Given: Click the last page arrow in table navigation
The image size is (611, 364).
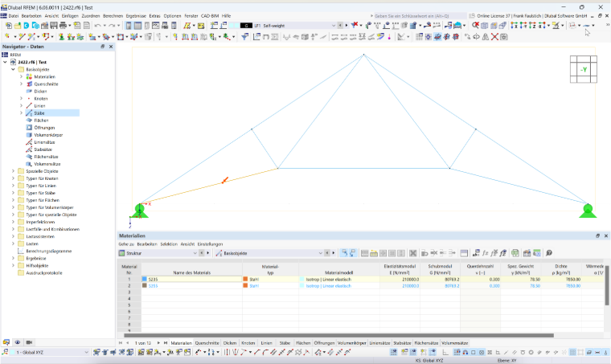Looking at the screenshot, I should [166, 343].
